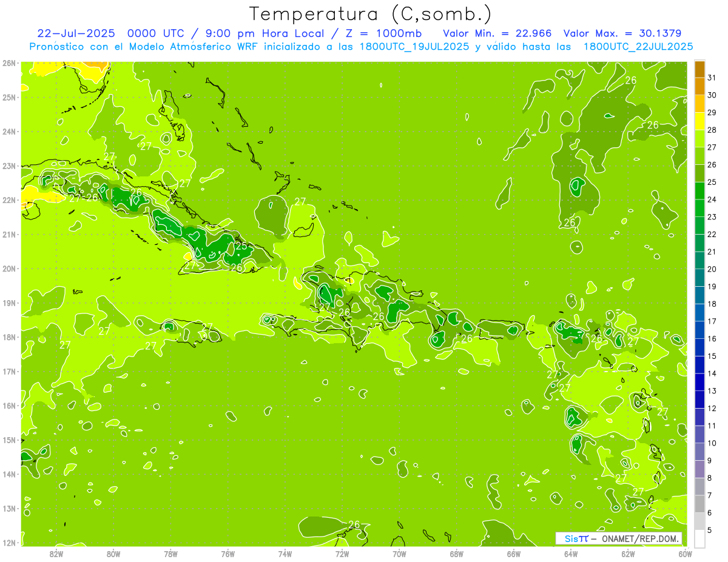Image resolution: width=728 pixels, height=562 pixels.
Task: Click the longitude label '70W'
Action: tap(399, 554)
